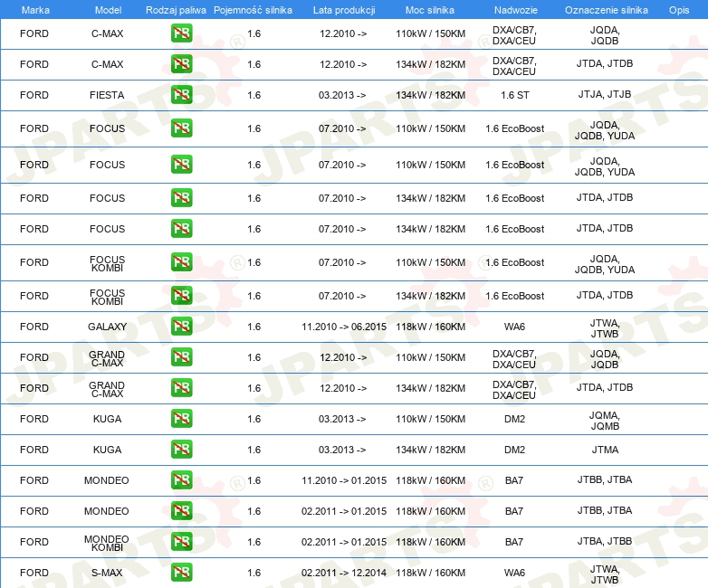
Task: Click 'FORD' brand cell in FIESTA row
Action: [34, 95]
